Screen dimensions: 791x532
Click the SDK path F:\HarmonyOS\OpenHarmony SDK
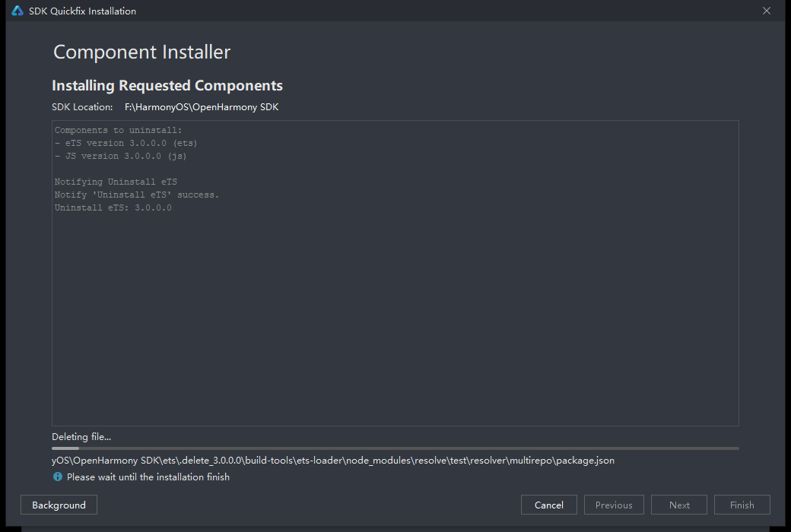[202, 107]
